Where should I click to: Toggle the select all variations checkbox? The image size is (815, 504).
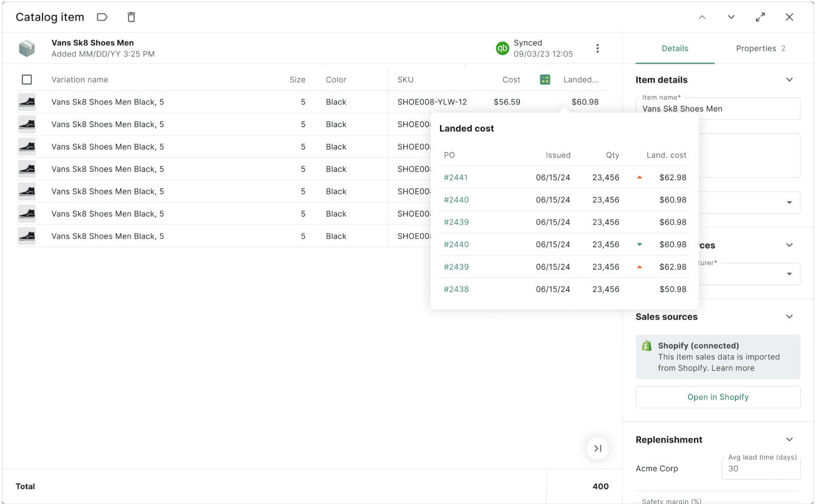click(27, 80)
